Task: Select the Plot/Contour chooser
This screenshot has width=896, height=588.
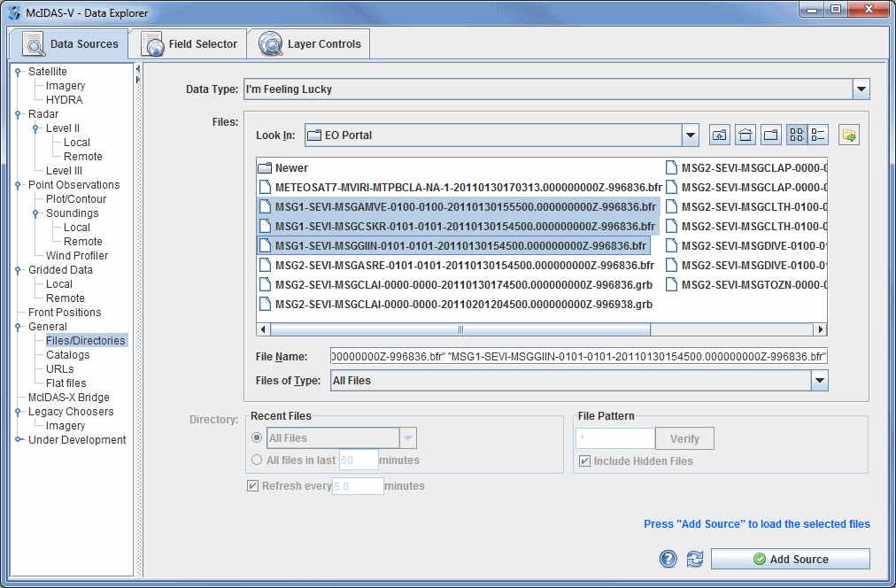Action: click(76, 199)
